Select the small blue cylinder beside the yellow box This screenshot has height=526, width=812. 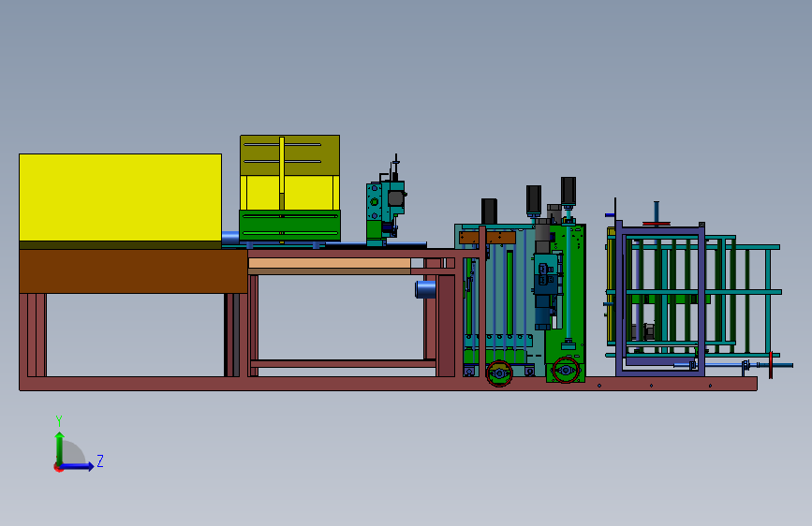230,238
